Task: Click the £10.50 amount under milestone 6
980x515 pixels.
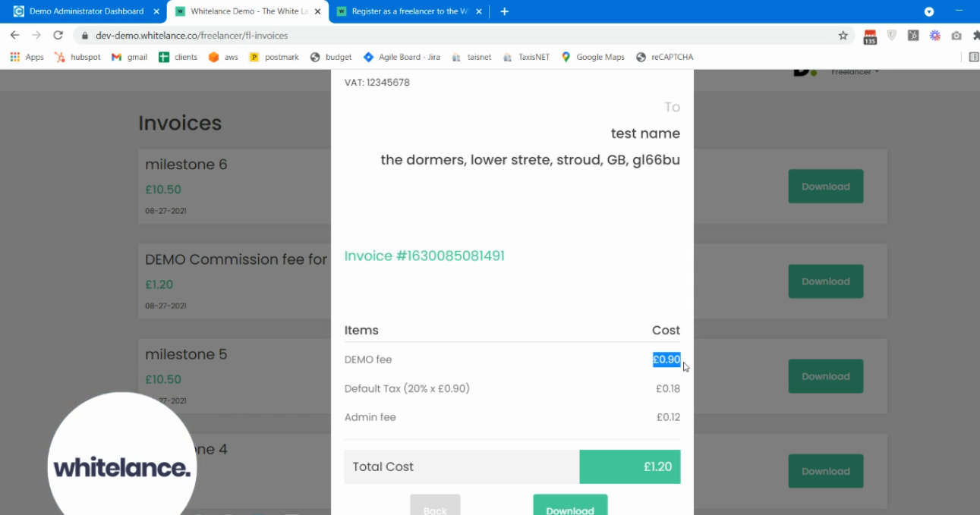Action: pos(163,190)
